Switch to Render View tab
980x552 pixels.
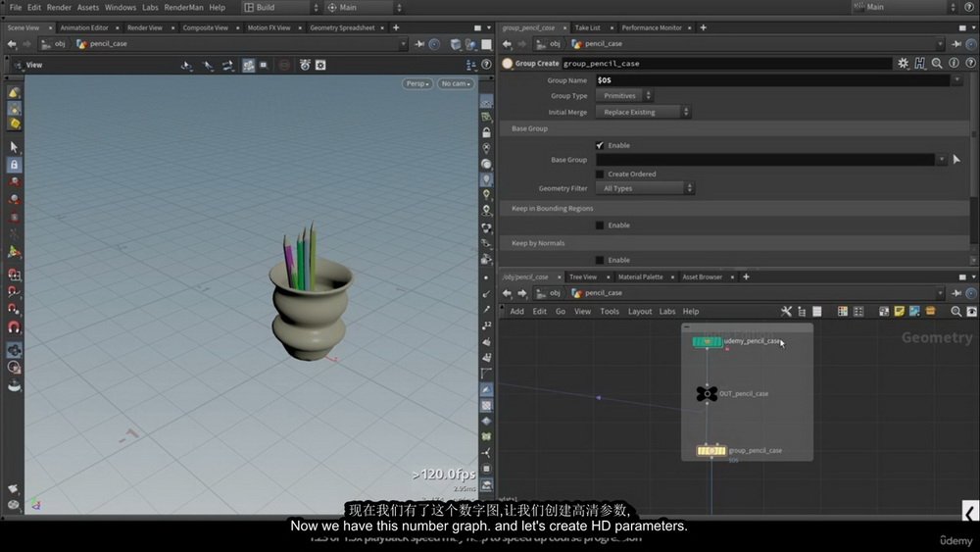145,27
